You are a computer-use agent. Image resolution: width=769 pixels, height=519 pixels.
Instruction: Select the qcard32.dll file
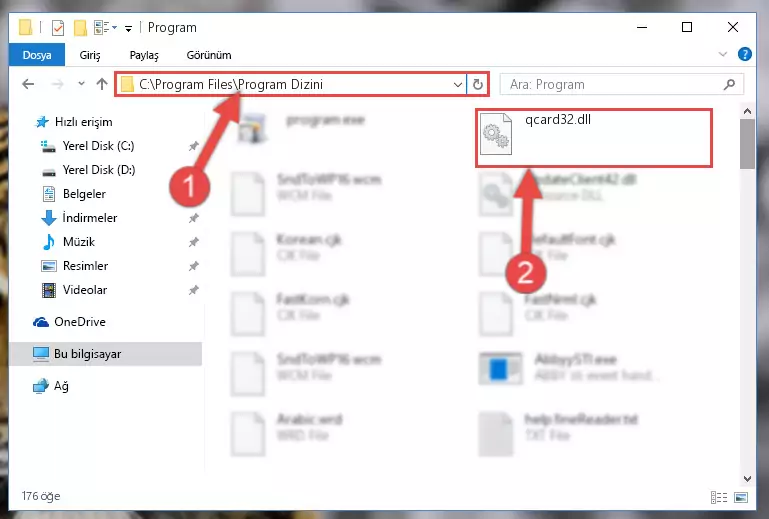[594, 138]
